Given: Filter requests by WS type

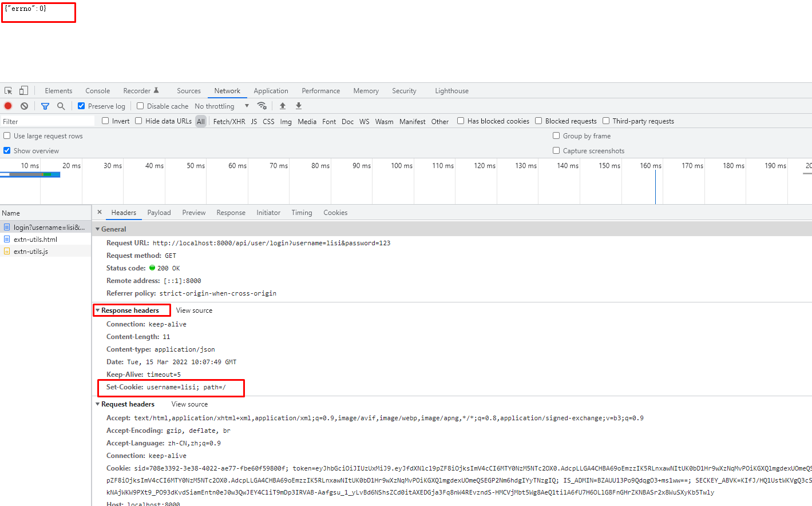Looking at the screenshot, I should [365, 121].
